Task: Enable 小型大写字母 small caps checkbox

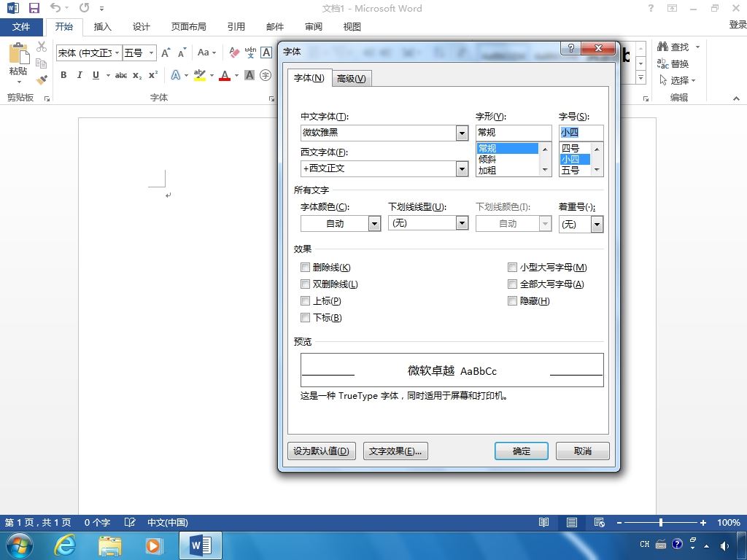Action: click(x=512, y=267)
